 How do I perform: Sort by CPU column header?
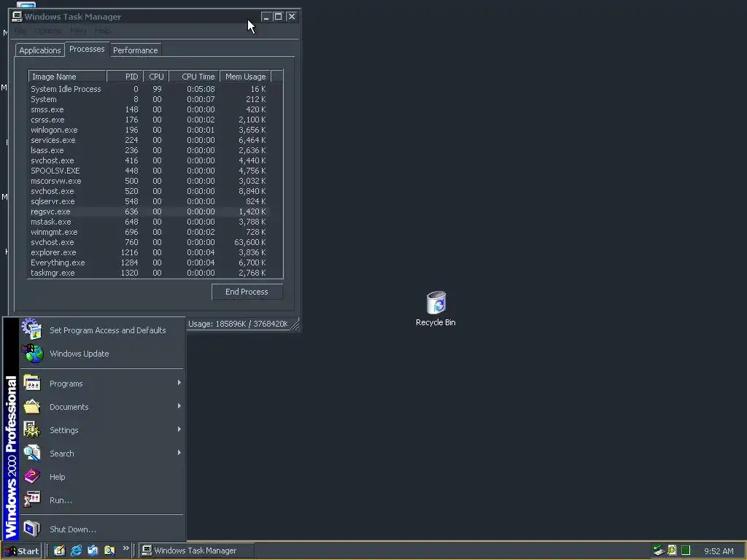point(156,77)
